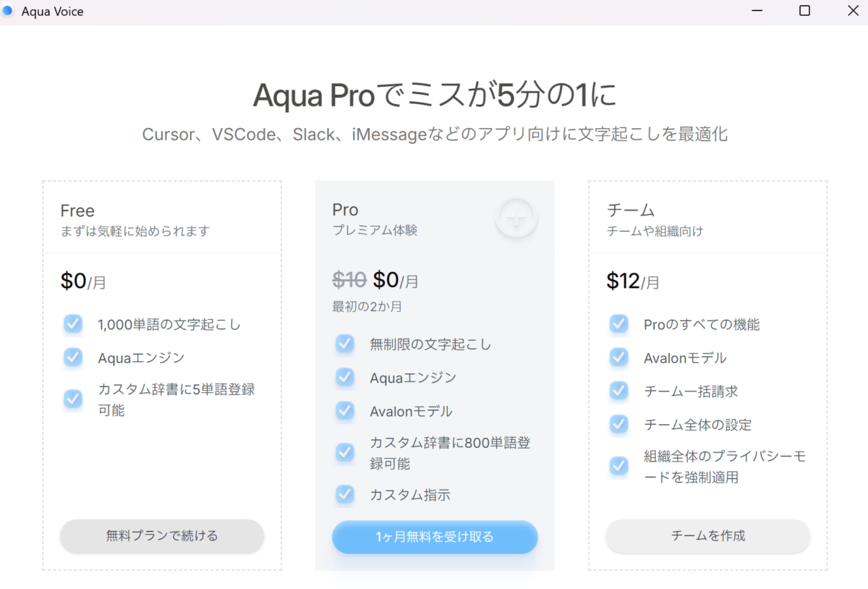Select the チーム plan heading
The image size is (868, 589).
click(x=631, y=210)
